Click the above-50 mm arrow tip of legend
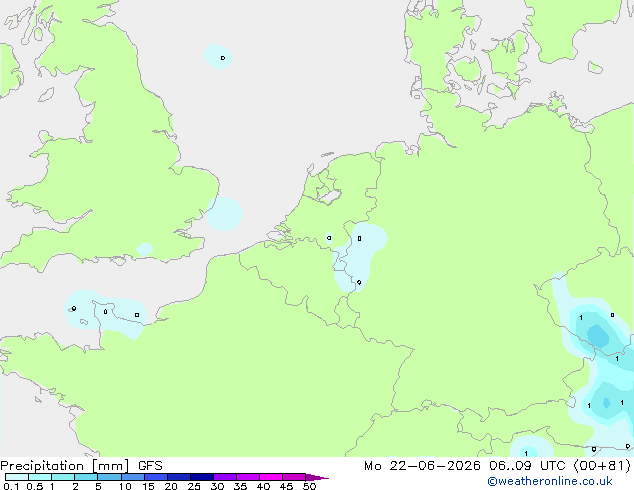Viewport: 634px width, 490px height. coord(317,477)
